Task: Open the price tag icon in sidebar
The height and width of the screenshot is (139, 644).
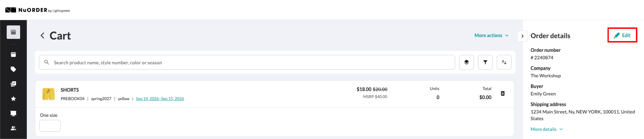Action: coord(13,69)
